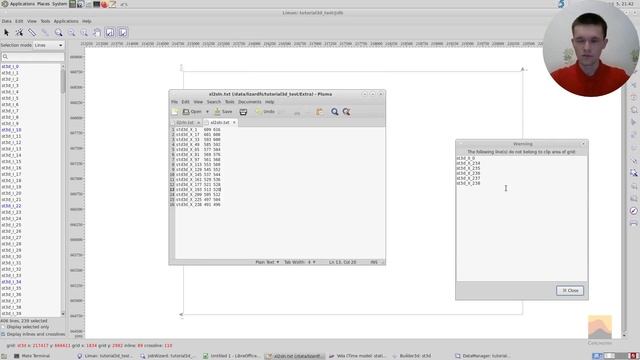640x360 pixels.
Task: Switch to DataManager window in taskbar
Action: [x=482, y=356]
